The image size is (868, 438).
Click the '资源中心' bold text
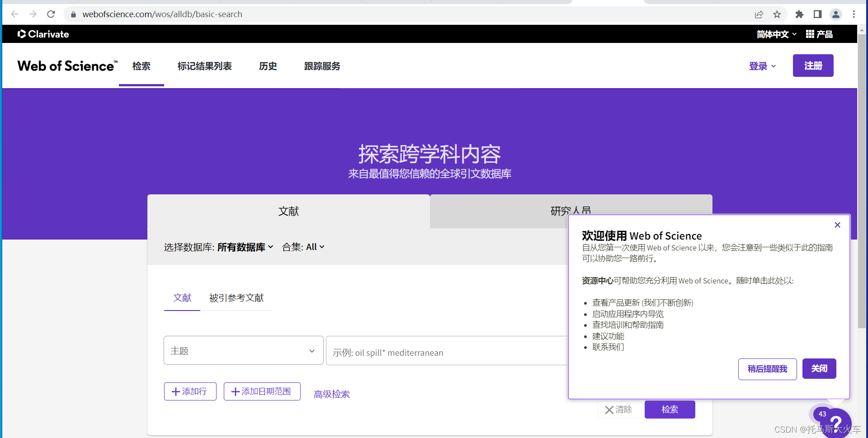pos(598,281)
